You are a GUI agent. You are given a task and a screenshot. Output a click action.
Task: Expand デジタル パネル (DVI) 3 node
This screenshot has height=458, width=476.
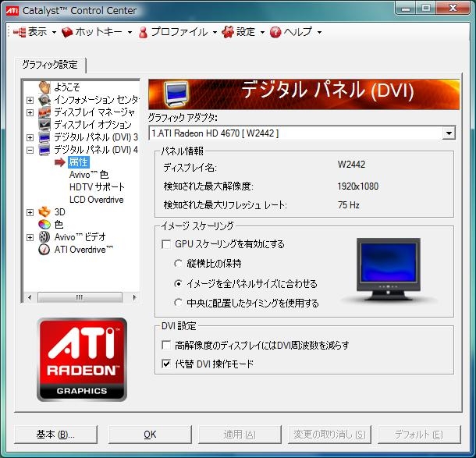[x=30, y=137]
